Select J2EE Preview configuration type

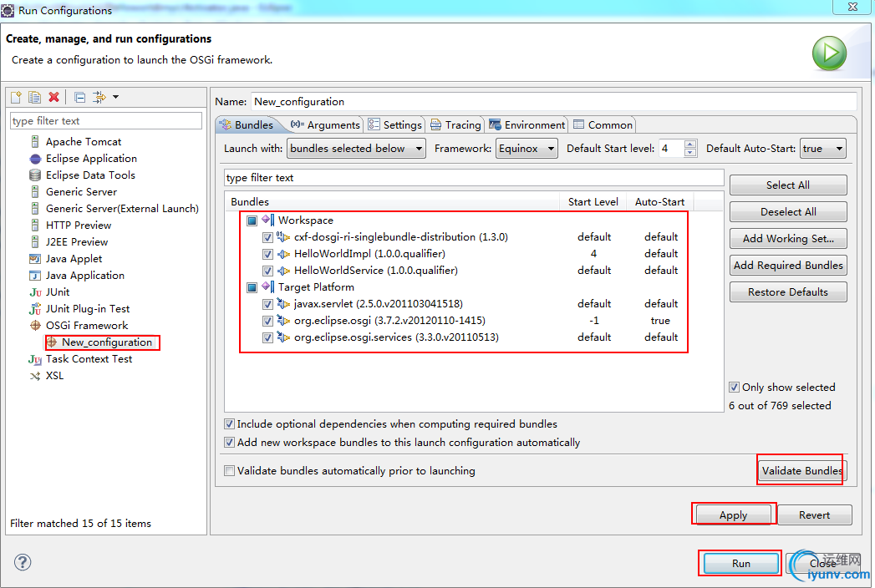tap(76, 242)
